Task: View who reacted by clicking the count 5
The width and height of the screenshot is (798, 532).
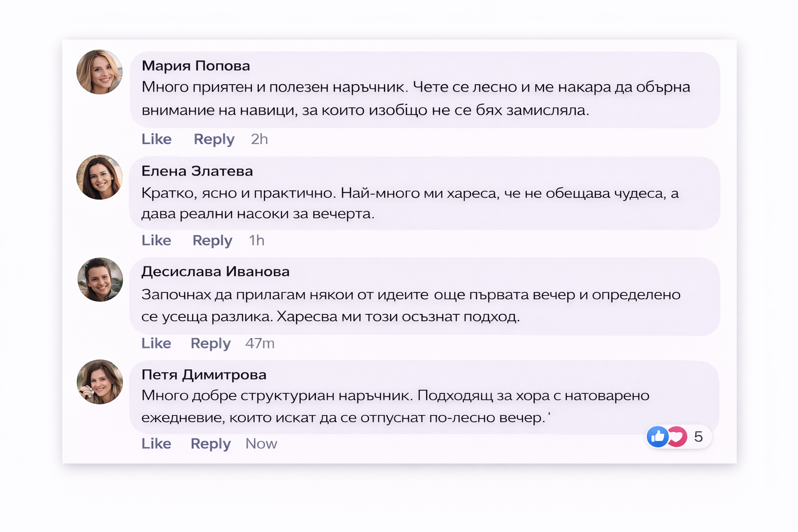Action: pos(698,437)
